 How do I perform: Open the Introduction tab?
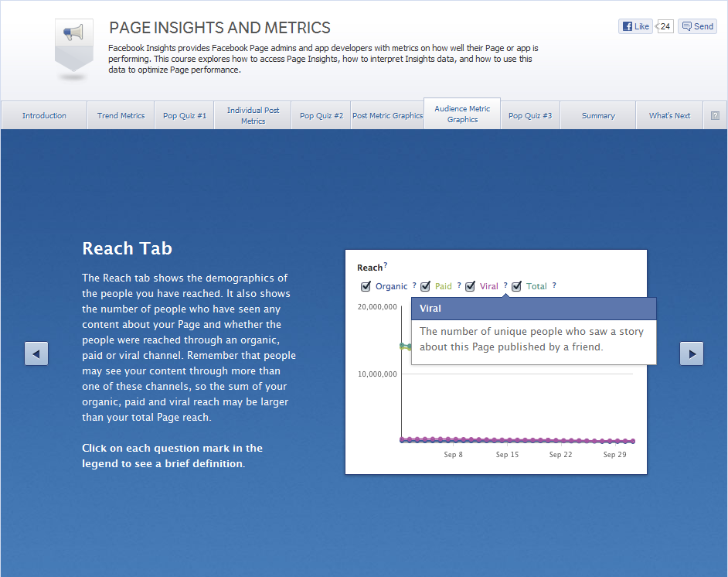pyautogui.click(x=44, y=115)
